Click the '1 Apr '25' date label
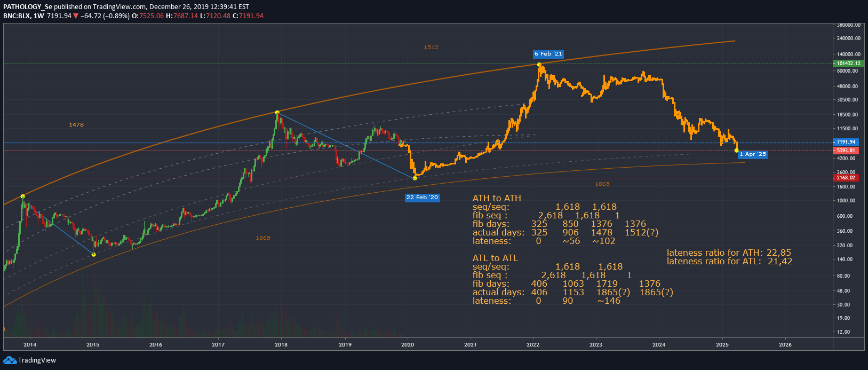868x370 pixels. click(x=753, y=154)
